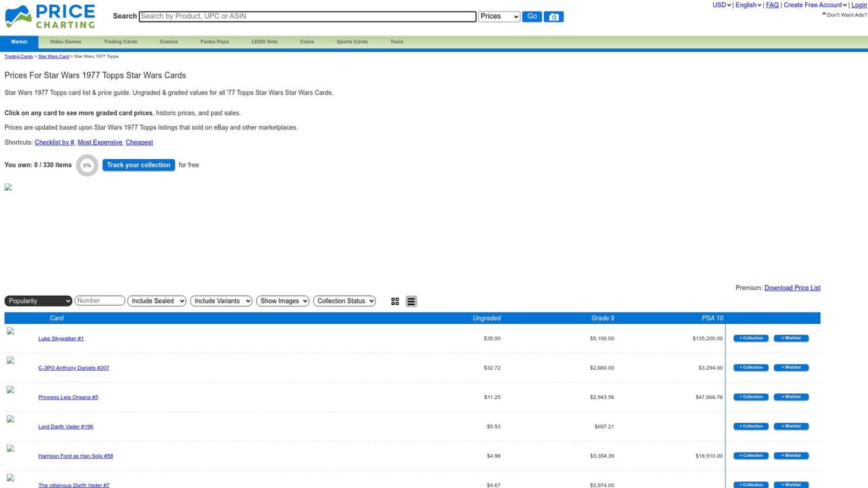Add Princess Leia #5 to Wishlist
The width and height of the screenshot is (868, 488).
tap(791, 397)
